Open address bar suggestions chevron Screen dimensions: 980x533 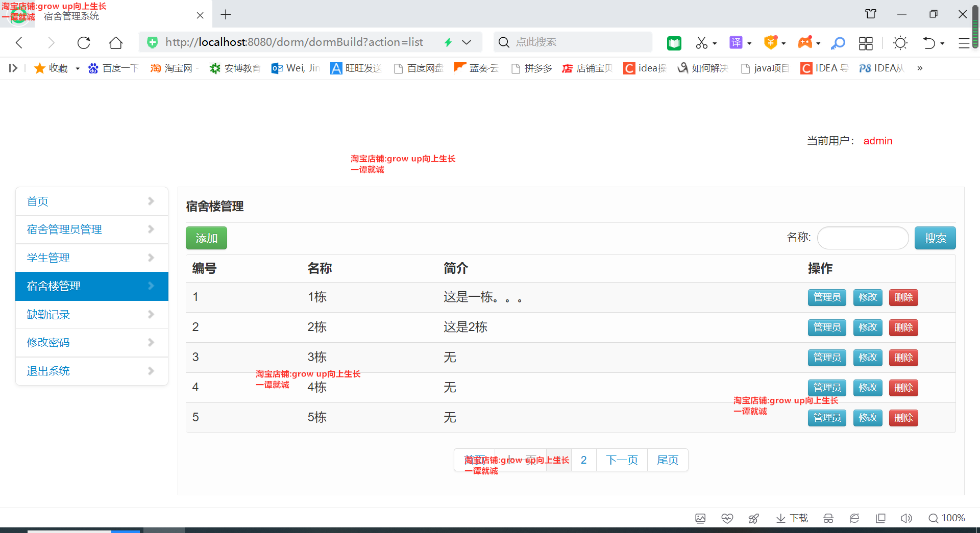coord(466,42)
